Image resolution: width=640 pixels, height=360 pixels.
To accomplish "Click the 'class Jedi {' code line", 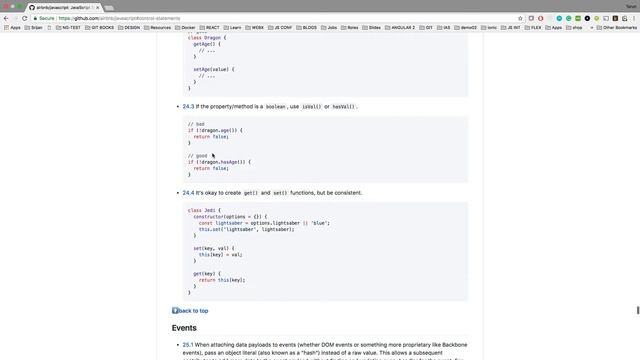I will [x=204, y=210].
